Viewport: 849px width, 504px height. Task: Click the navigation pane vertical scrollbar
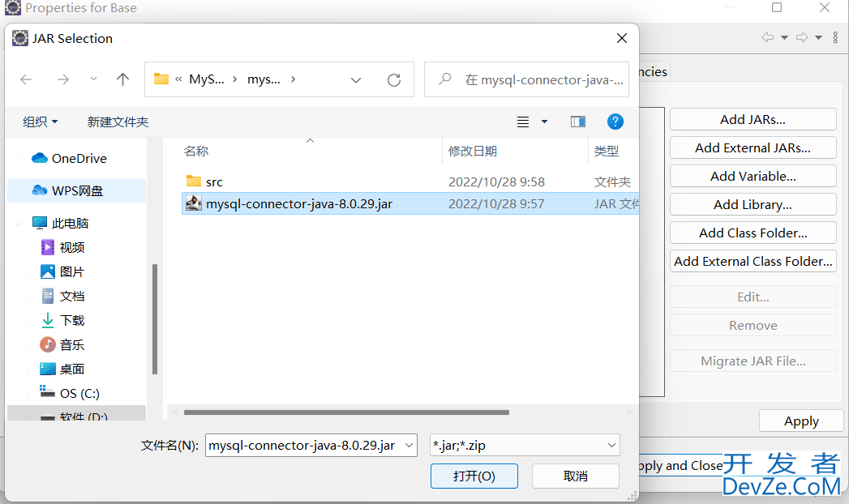tap(155, 319)
